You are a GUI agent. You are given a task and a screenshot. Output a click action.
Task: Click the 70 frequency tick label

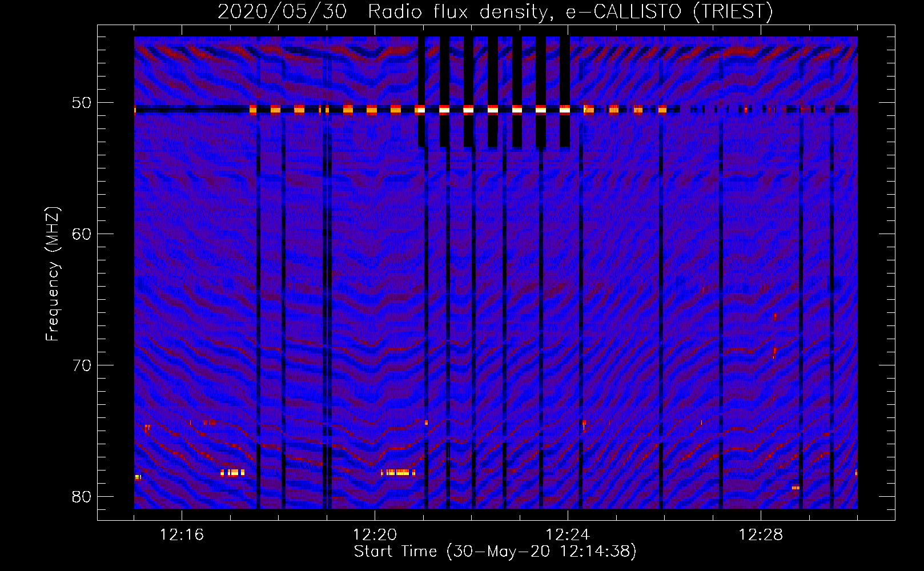[x=82, y=365]
